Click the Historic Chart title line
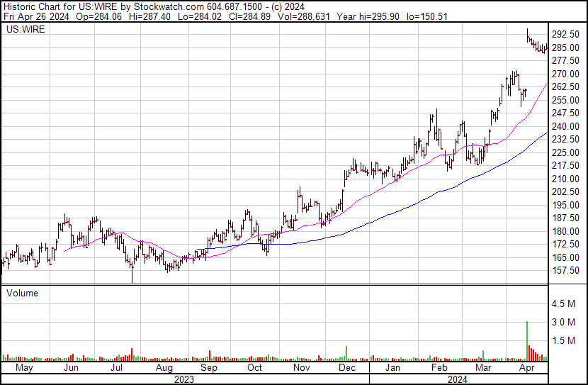 tap(154, 7)
